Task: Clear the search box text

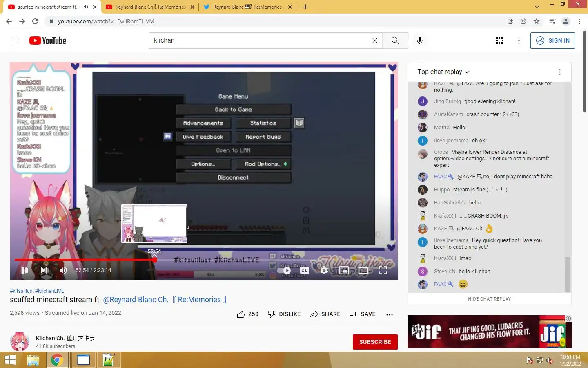Action: 374,40
